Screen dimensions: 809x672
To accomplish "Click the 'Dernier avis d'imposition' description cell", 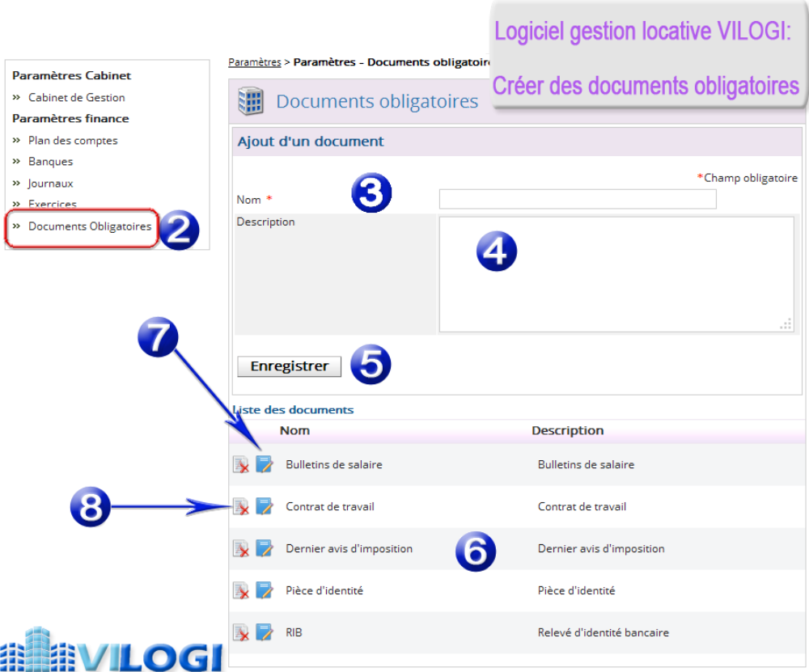I will click(x=601, y=549).
